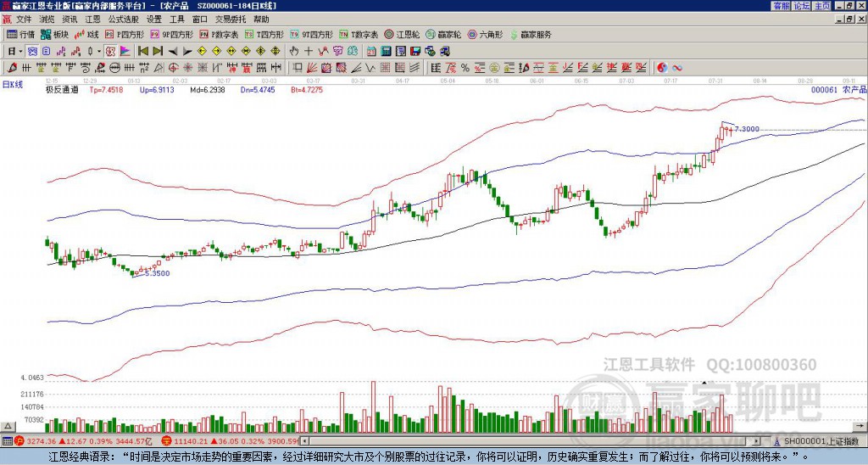Screen dimensions: 868x465
Task: Open the 9P四方形 tool
Action: [171, 34]
